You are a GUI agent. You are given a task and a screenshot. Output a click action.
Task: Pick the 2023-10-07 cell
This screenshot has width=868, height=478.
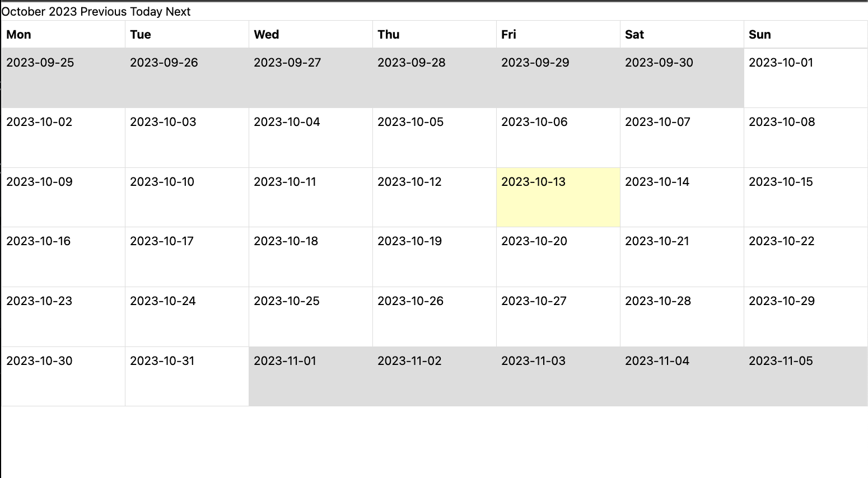[682, 138]
